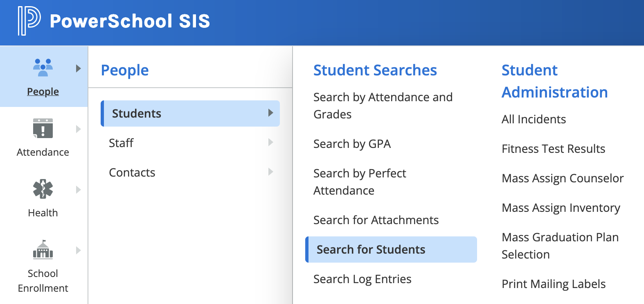Expand the Contacts submenu arrow
Viewport: 644px width, 304px height.
[270, 172]
